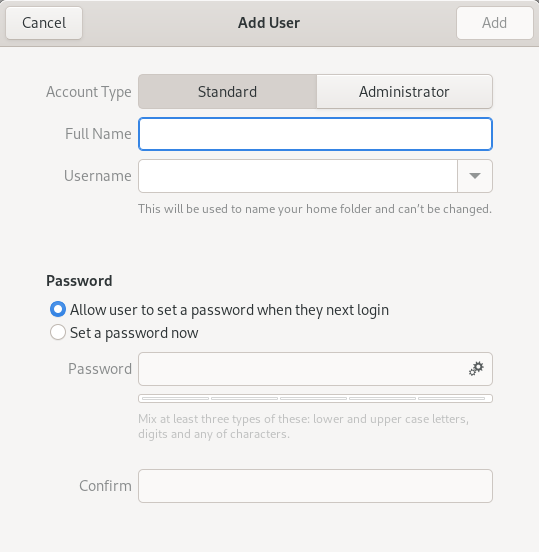The height and width of the screenshot is (552, 539).
Task: Click the 'Confirm' field label
Action: [x=105, y=486]
